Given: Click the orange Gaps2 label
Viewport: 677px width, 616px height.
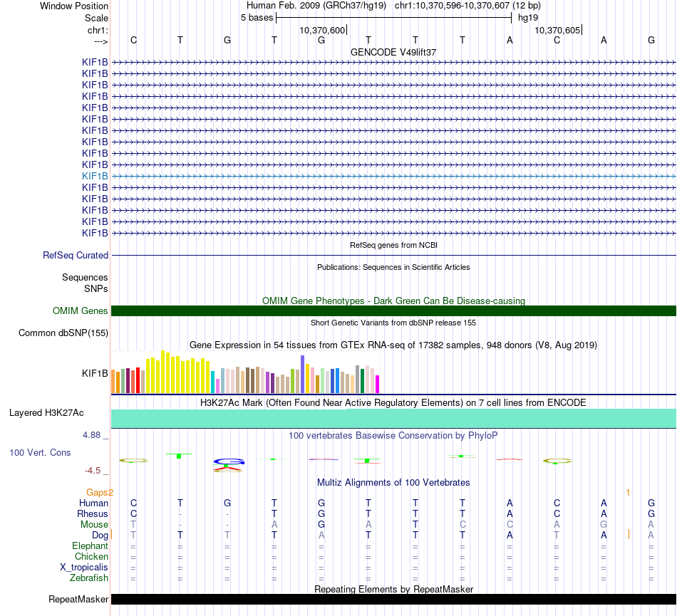Looking at the screenshot, I should [100, 492].
